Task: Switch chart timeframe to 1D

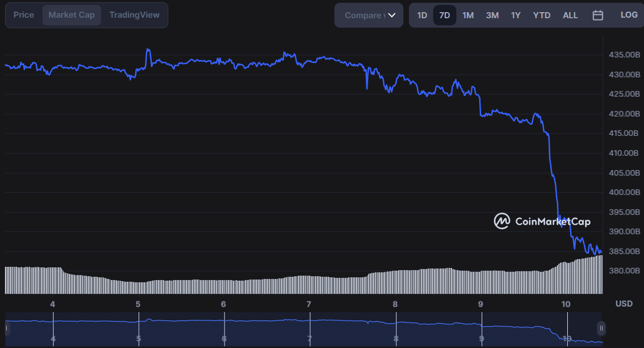Action: coord(422,15)
